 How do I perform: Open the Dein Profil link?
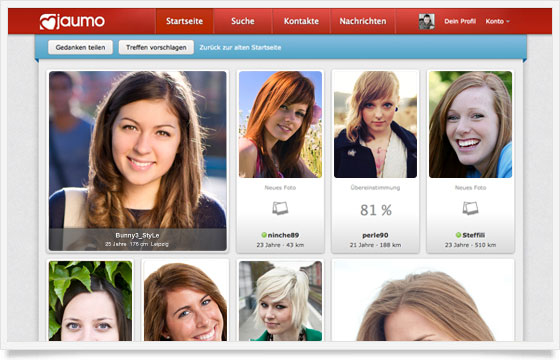pyautogui.click(x=460, y=21)
